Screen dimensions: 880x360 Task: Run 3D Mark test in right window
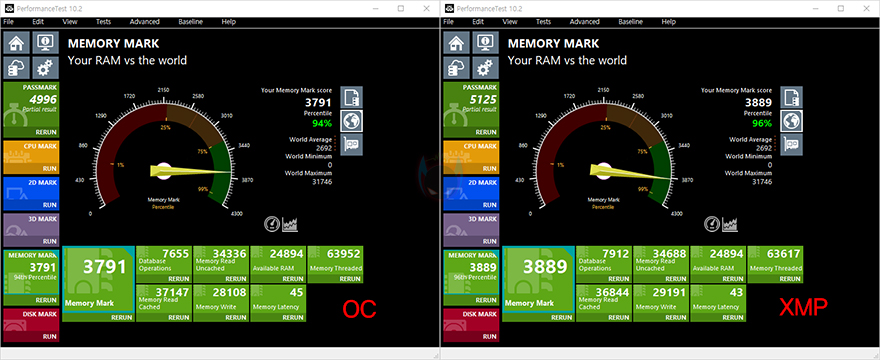coord(489,241)
